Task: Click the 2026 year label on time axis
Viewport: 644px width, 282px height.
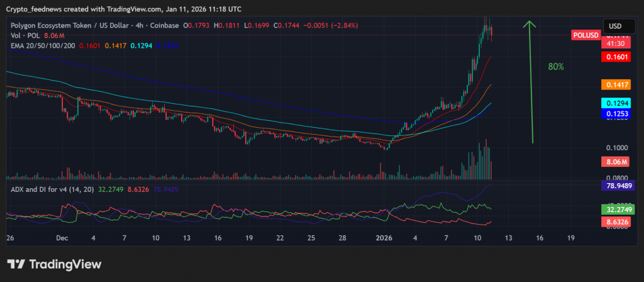Action: coord(386,238)
